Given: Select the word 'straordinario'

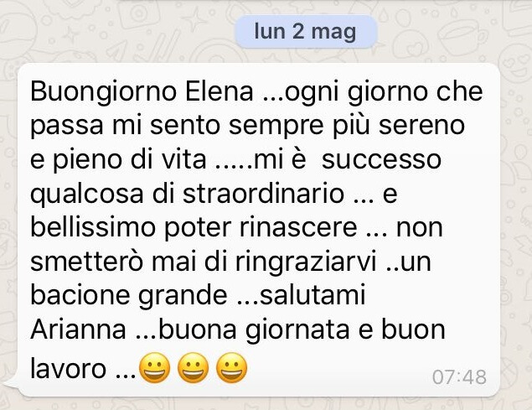Looking at the screenshot, I should [x=264, y=194].
